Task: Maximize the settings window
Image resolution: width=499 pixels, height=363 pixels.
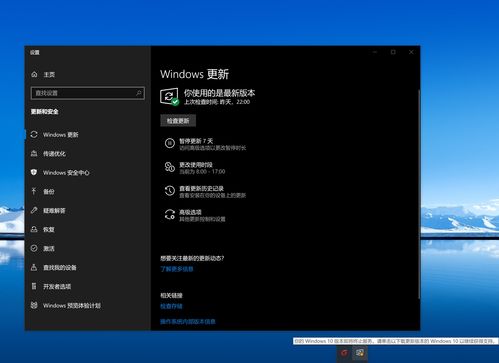Action: tap(393, 52)
